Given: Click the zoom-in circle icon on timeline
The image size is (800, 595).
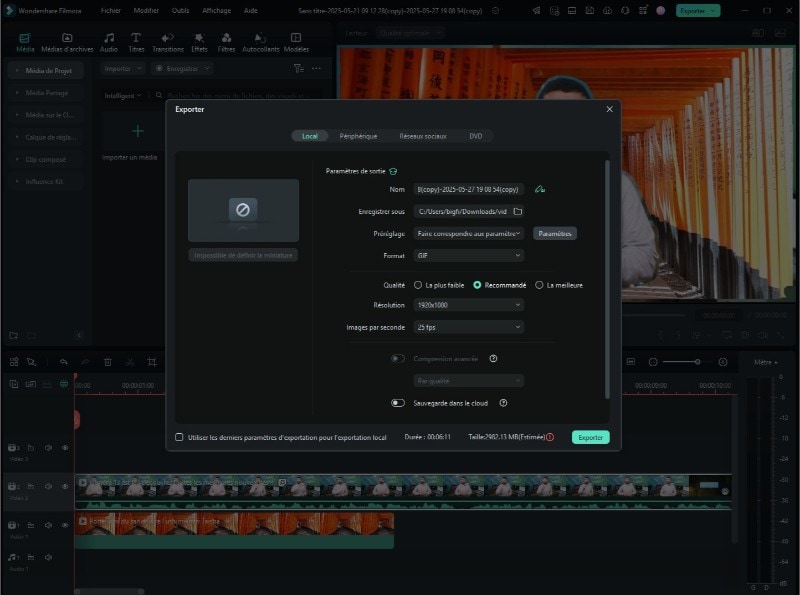Looking at the screenshot, I should click(723, 362).
